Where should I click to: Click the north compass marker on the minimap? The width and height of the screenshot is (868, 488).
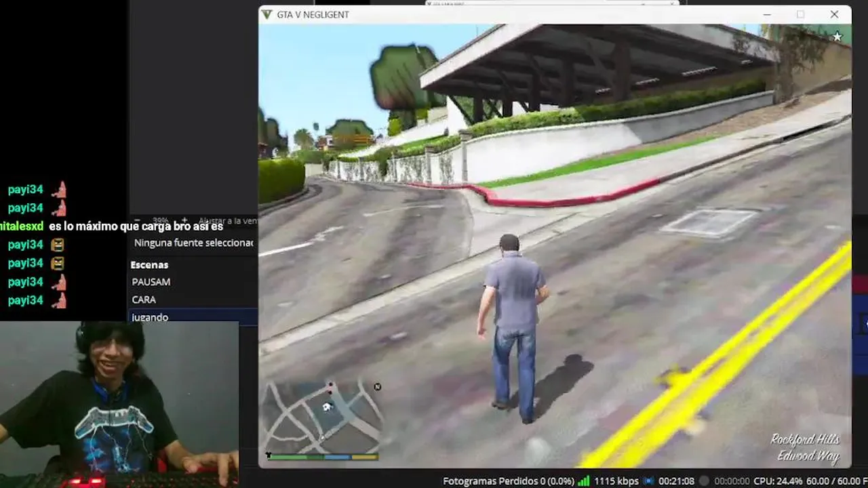coord(378,387)
